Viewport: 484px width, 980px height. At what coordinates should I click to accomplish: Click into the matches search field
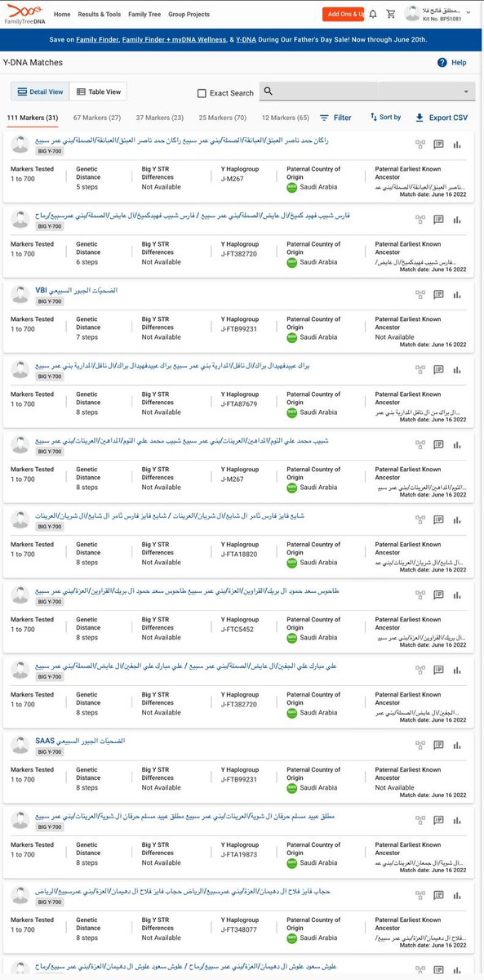click(318, 91)
